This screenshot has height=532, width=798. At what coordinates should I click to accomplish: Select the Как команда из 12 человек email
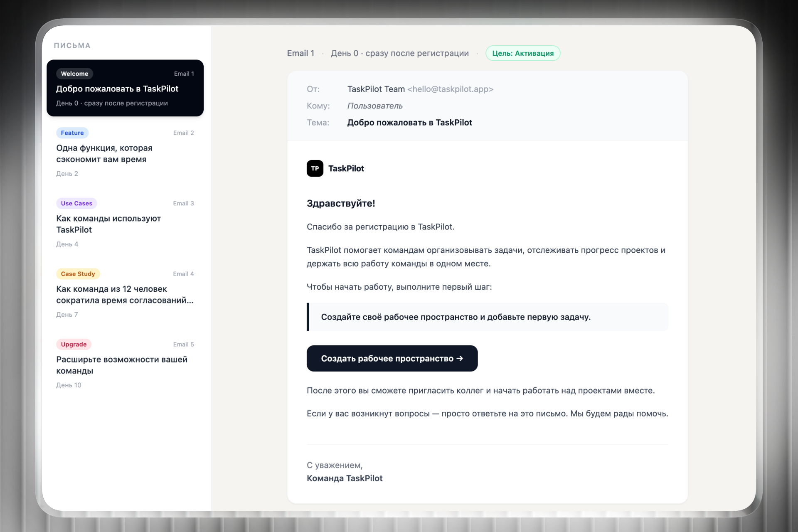pyautogui.click(x=125, y=295)
